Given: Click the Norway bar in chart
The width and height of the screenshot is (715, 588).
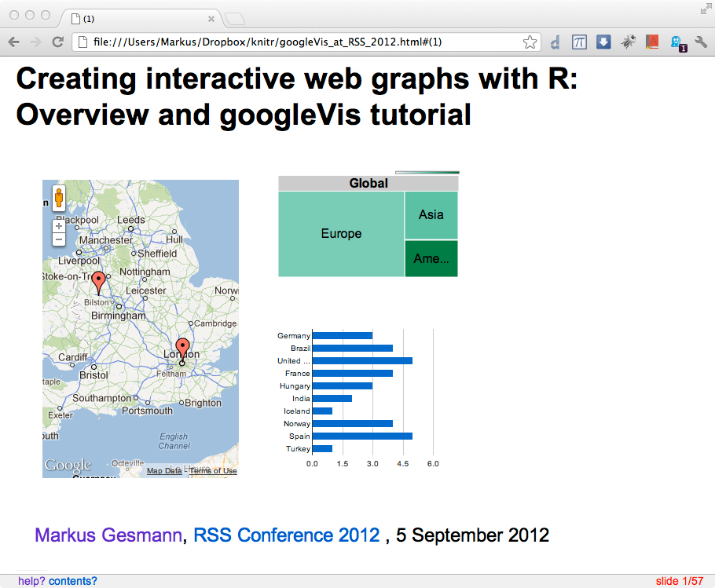Looking at the screenshot, I should pos(353,424).
